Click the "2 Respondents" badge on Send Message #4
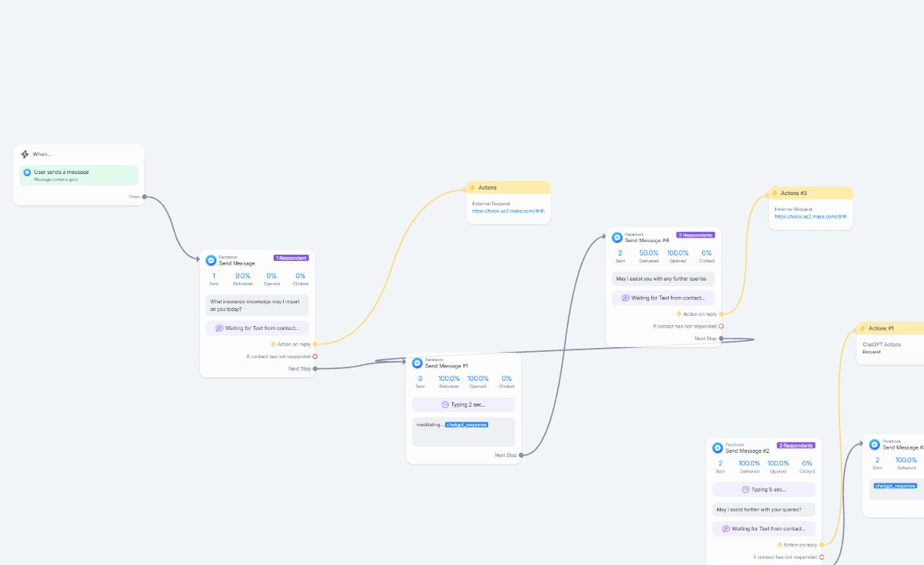 point(696,235)
